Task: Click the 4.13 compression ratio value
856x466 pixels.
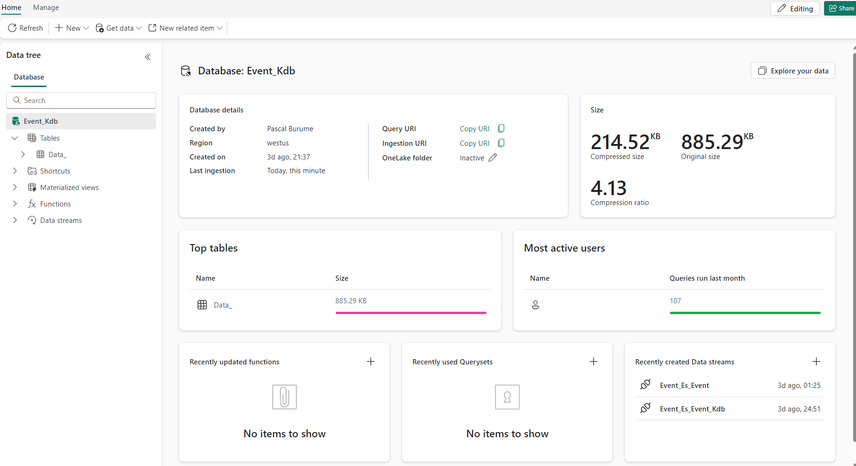Action: pyautogui.click(x=609, y=188)
